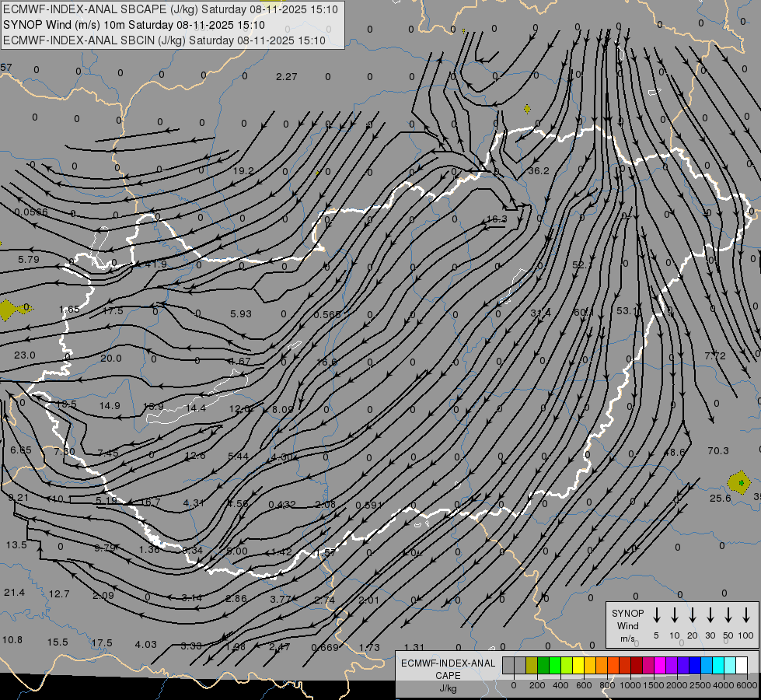Click the 20 m/s wind arrow in legend

tap(692, 615)
